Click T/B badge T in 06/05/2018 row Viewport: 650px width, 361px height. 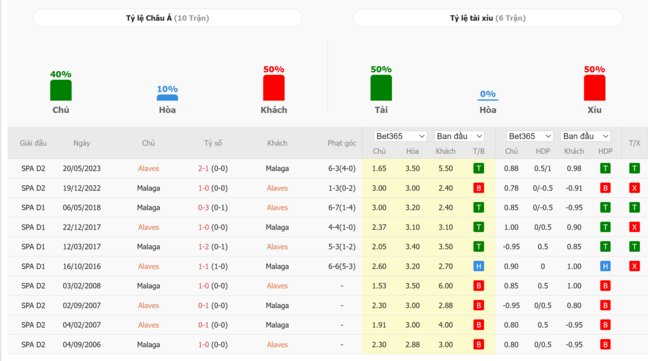[478, 207]
